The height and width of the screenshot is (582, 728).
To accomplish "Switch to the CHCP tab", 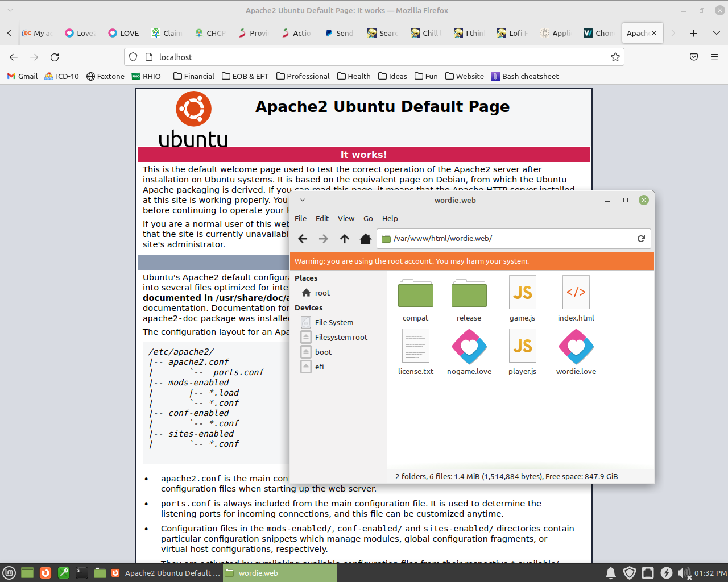I will [x=210, y=33].
